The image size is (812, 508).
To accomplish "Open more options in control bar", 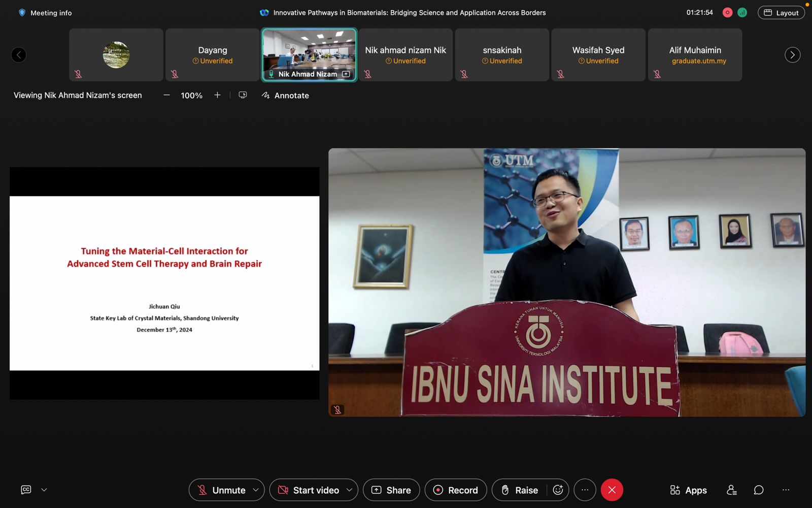I will pos(585,490).
